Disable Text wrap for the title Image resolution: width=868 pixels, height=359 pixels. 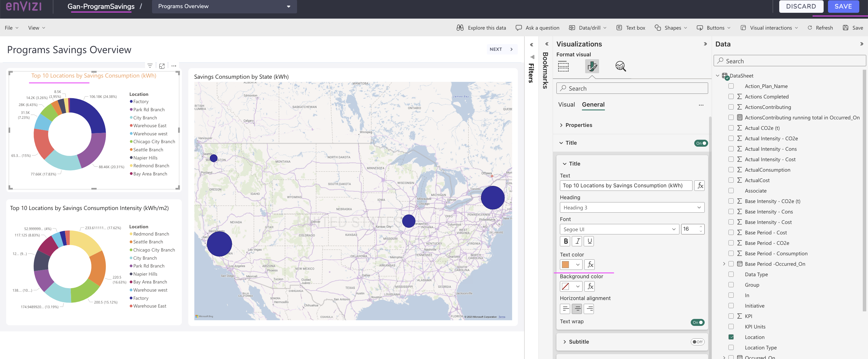point(697,322)
